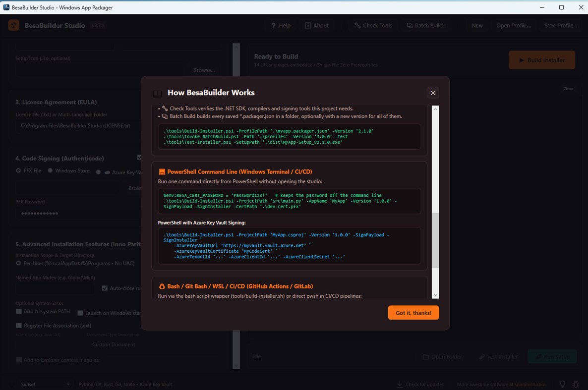Open the spaqltech.com link

530,385
